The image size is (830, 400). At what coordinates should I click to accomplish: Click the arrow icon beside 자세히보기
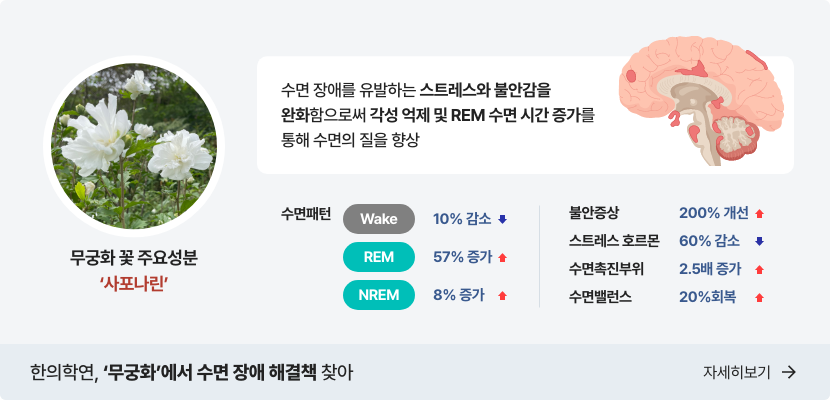click(789, 372)
